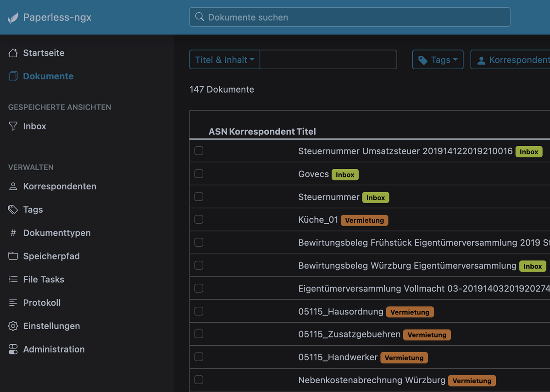Click the person icon for Korrespondenten

coord(13,186)
